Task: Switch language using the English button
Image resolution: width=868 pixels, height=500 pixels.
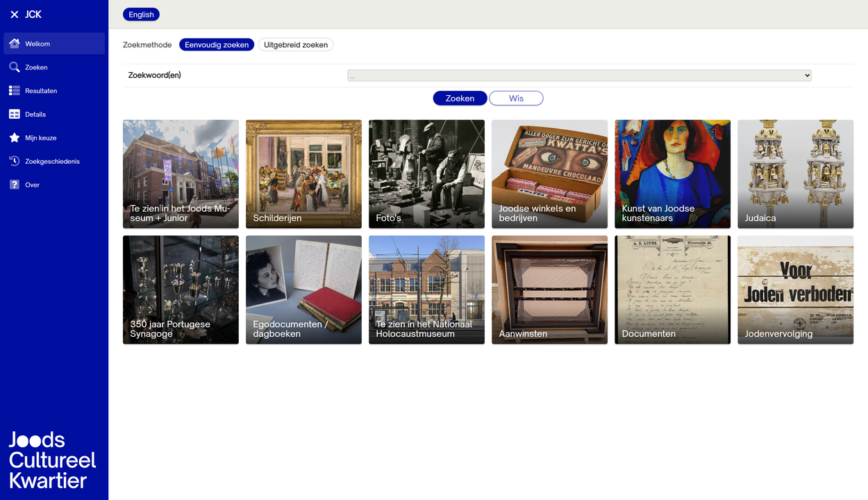Action: pos(141,15)
